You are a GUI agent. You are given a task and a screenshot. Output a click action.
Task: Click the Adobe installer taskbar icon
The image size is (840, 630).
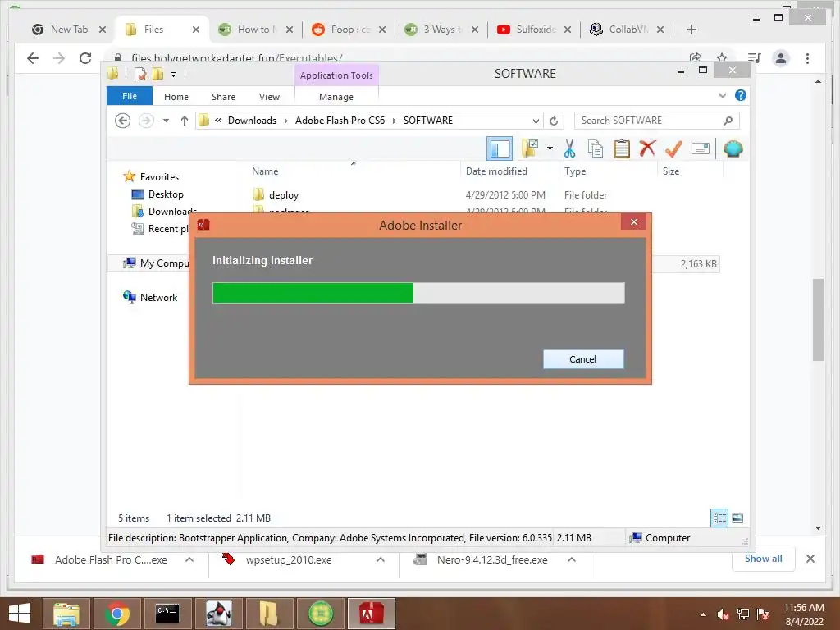(372, 614)
